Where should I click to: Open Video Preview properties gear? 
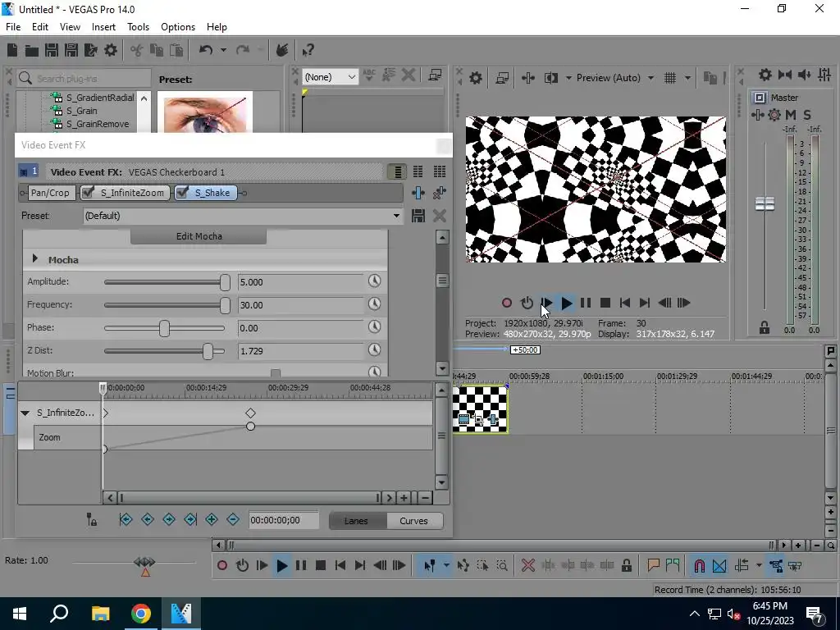point(476,78)
